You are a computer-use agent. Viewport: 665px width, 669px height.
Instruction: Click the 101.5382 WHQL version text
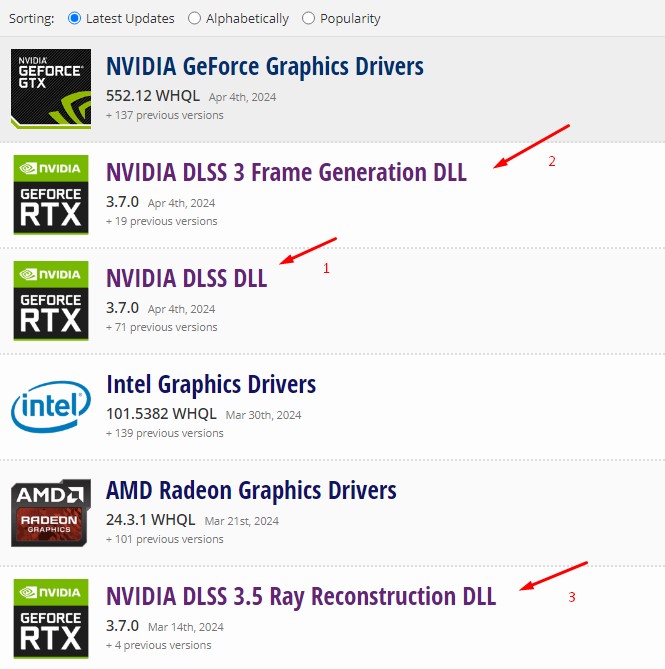click(x=161, y=413)
